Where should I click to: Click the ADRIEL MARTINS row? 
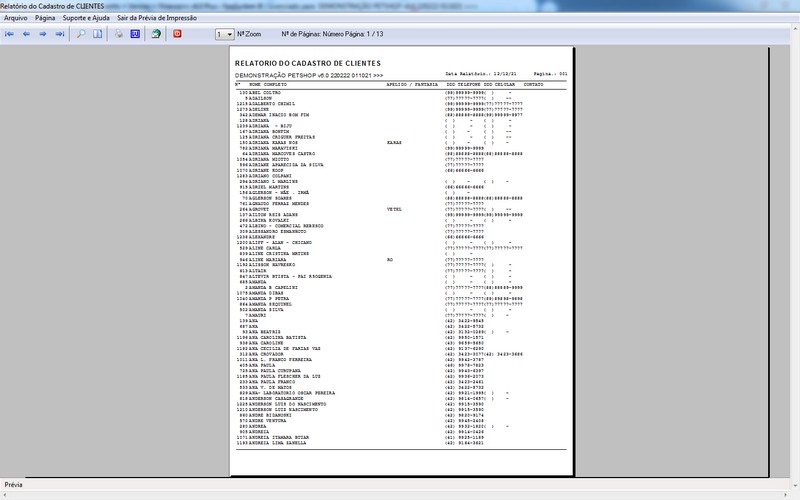point(401,187)
